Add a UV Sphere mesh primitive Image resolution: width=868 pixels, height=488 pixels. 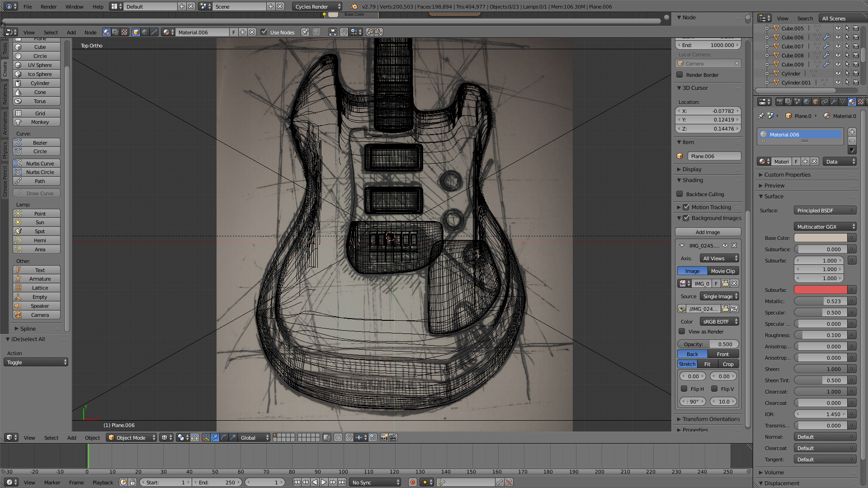pyautogui.click(x=39, y=65)
